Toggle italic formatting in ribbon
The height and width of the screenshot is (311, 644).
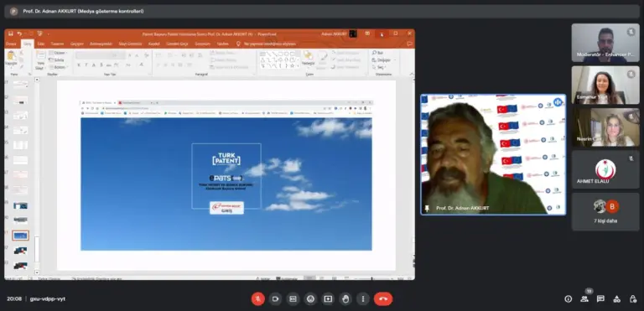point(86,65)
